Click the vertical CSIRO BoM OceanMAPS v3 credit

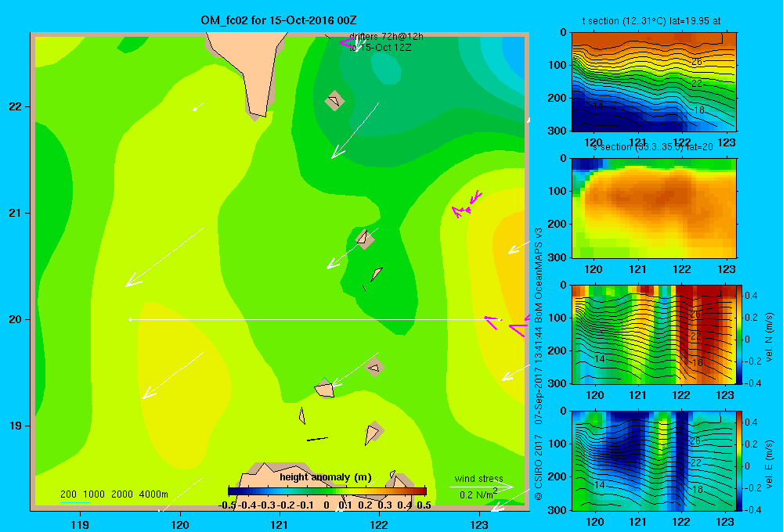(539, 364)
